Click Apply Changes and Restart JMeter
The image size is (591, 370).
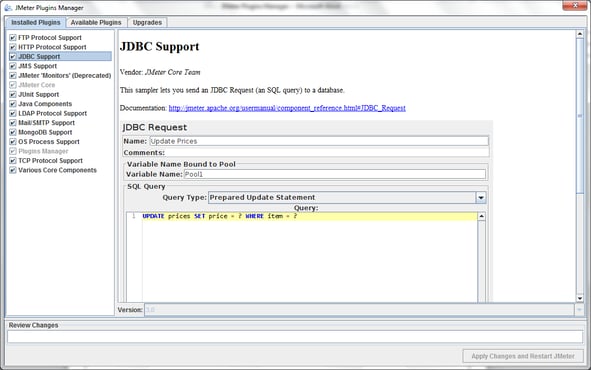tap(523, 356)
